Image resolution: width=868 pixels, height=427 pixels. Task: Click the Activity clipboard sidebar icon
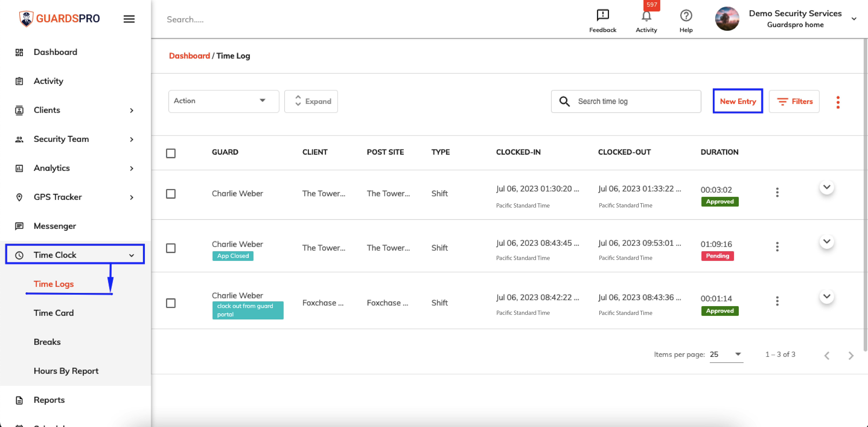pyautogui.click(x=19, y=81)
